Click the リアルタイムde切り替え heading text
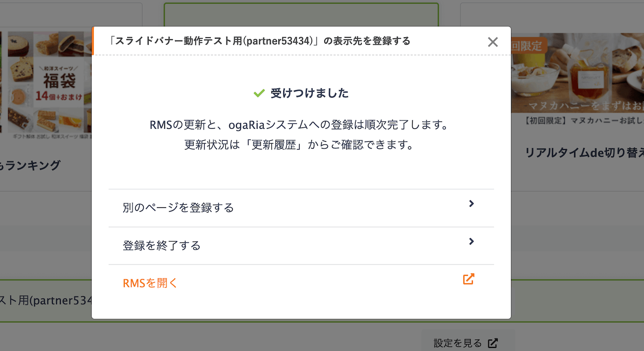 click(x=585, y=153)
